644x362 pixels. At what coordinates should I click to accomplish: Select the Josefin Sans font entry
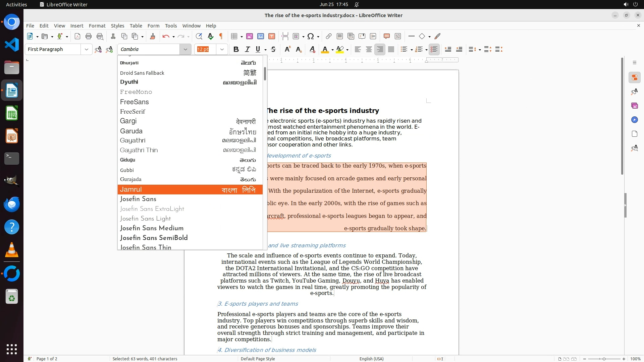[138, 199]
